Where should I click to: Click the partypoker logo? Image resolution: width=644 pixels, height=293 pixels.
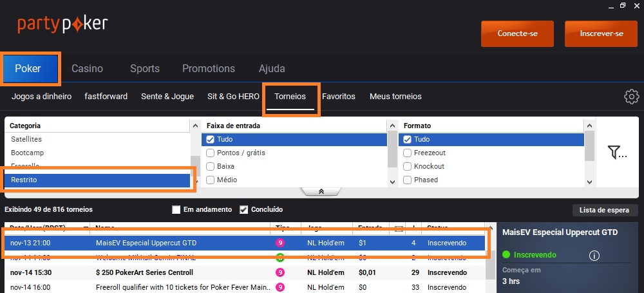(x=62, y=24)
